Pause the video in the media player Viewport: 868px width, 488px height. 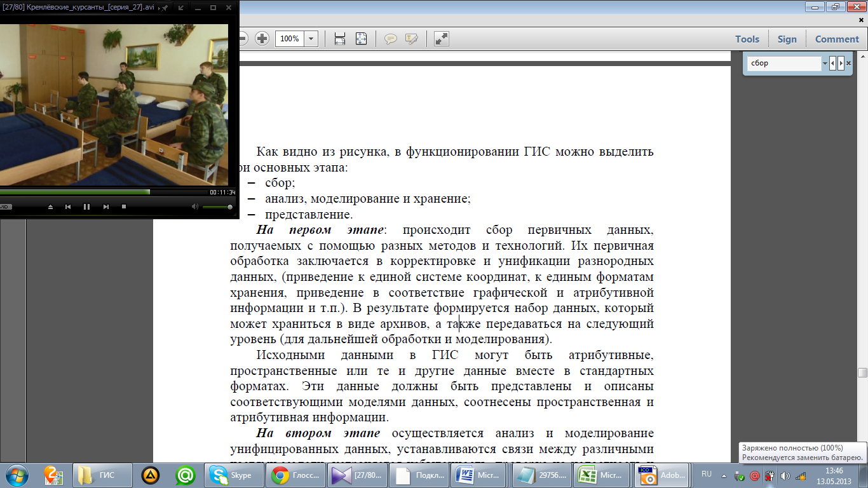(86, 207)
